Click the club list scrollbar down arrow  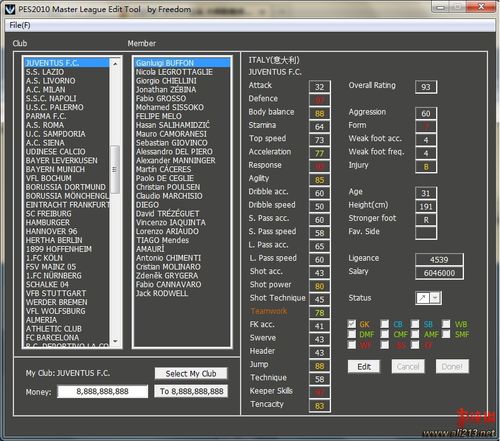pyautogui.click(x=115, y=341)
